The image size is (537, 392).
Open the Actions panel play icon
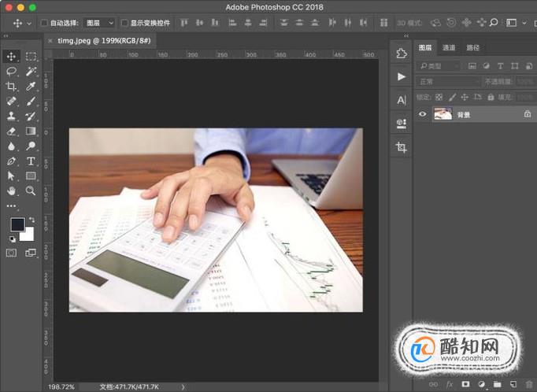point(402,76)
